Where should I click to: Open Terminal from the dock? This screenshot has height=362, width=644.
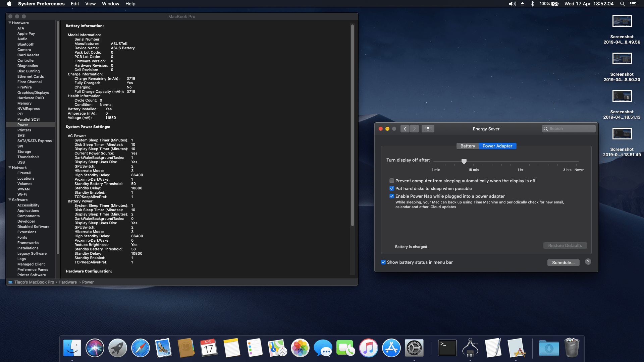(x=447, y=348)
